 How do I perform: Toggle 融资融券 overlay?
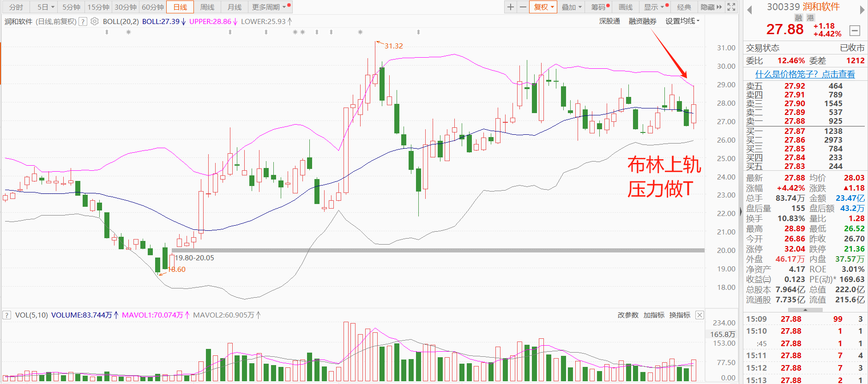click(643, 21)
